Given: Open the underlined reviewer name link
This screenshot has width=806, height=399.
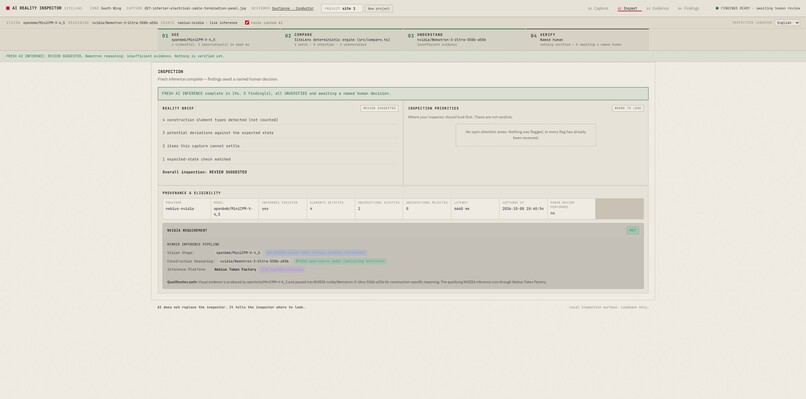Looking at the screenshot, I should pyautogui.click(x=292, y=8).
